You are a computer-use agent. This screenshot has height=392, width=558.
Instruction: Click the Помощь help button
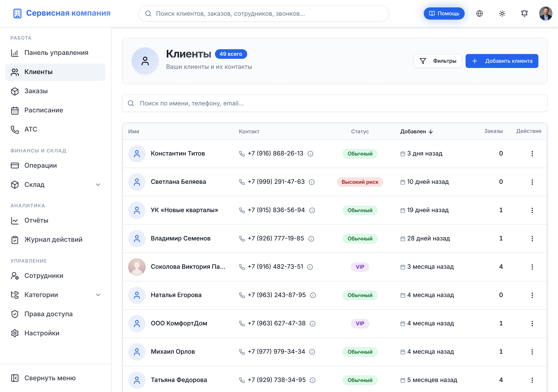pyautogui.click(x=444, y=14)
